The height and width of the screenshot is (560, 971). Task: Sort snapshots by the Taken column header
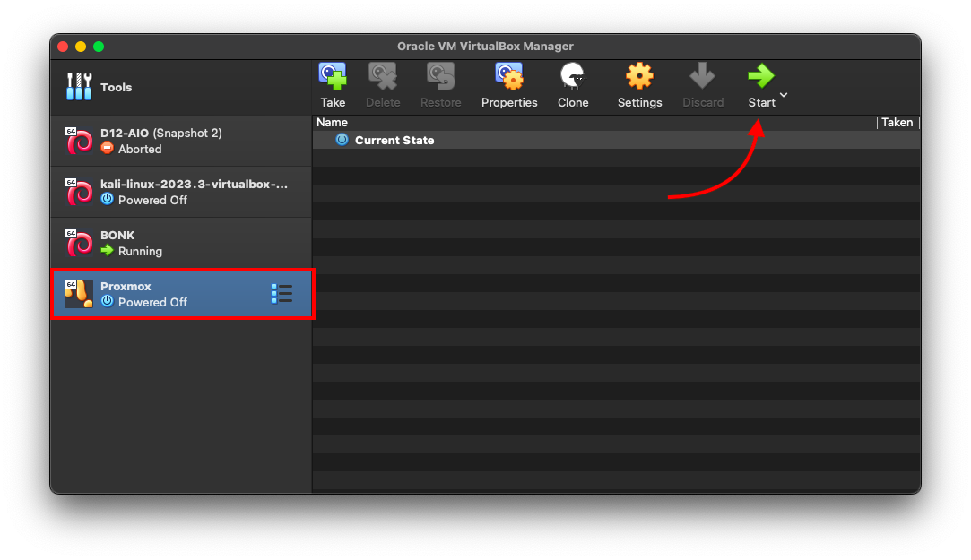[x=897, y=123]
